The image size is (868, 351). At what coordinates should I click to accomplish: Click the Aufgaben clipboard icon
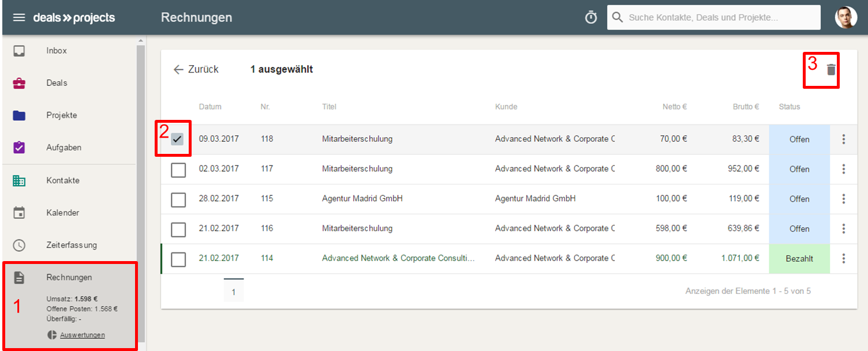[x=19, y=148]
